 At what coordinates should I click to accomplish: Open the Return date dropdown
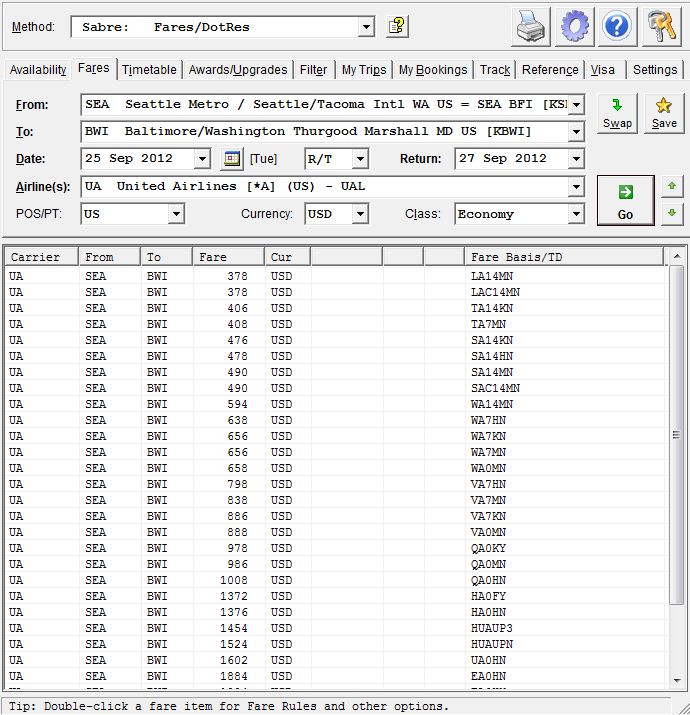pyautogui.click(x=576, y=159)
